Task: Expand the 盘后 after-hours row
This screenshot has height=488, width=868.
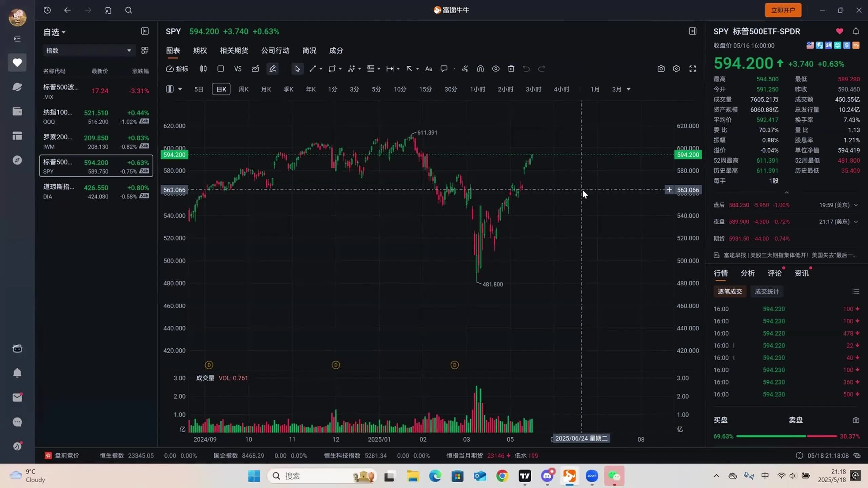Action: [x=856, y=205]
